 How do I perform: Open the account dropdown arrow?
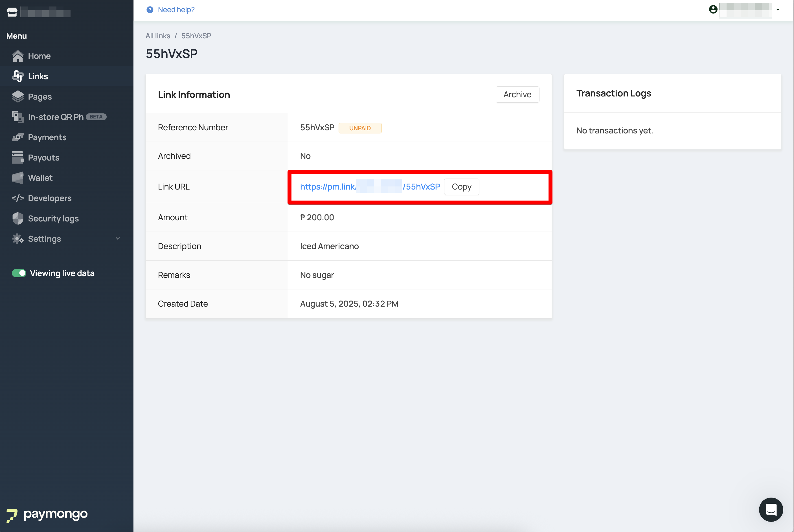[x=778, y=10]
